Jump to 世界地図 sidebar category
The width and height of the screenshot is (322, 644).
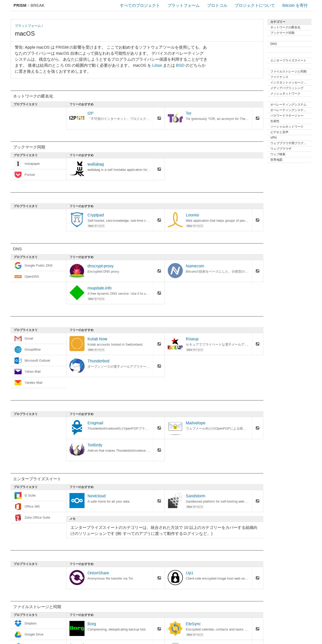[289, 160]
